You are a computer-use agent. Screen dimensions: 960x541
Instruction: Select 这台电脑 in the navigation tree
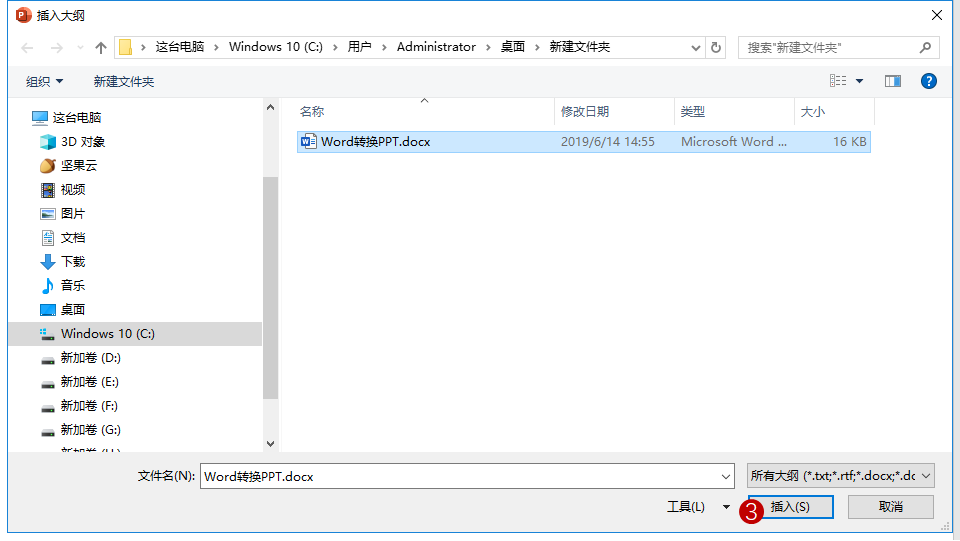(x=77, y=118)
